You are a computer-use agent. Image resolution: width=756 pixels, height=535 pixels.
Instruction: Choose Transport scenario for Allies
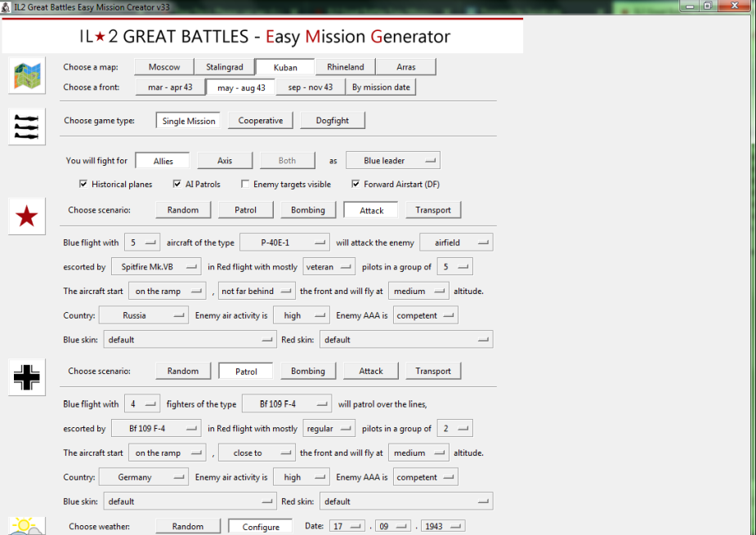tap(433, 210)
